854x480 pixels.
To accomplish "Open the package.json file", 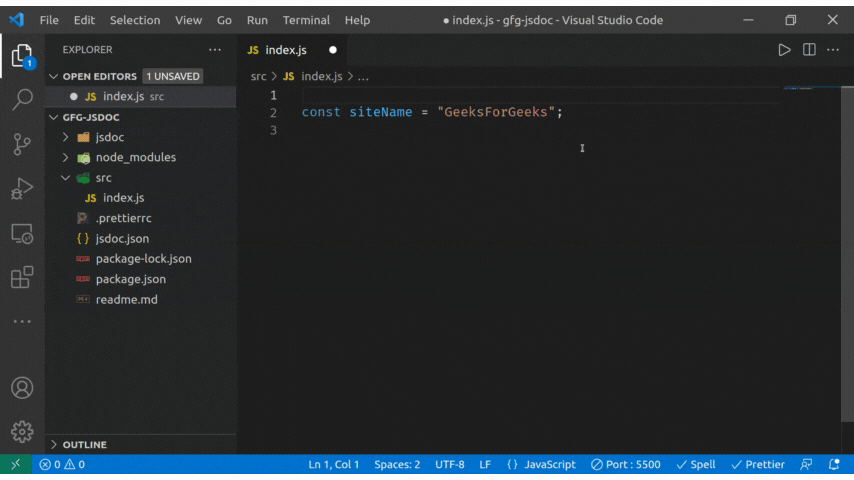I will tap(141, 279).
